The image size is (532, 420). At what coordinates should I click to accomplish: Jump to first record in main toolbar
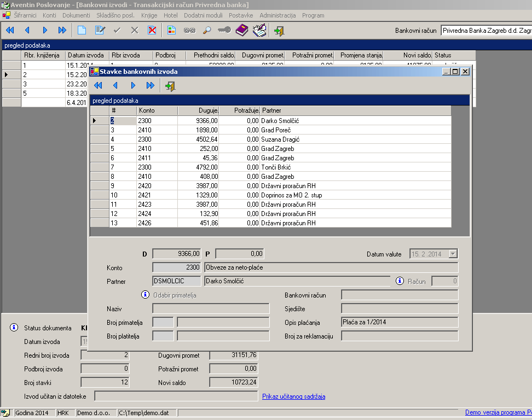tap(10, 31)
